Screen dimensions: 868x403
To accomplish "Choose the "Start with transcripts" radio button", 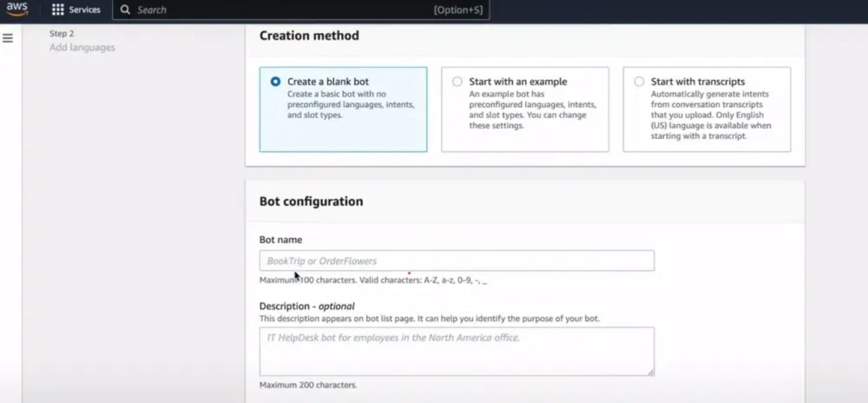I will (x=639, y=81).
